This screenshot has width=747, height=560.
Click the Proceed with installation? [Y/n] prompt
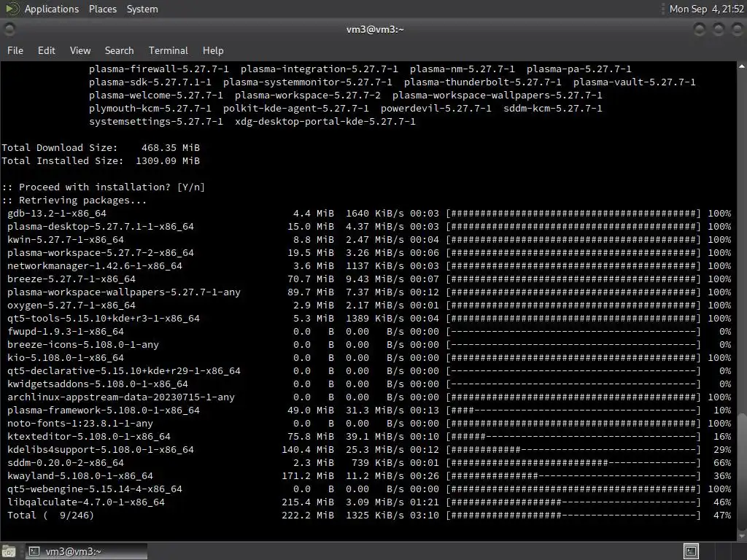pos(104,187)
